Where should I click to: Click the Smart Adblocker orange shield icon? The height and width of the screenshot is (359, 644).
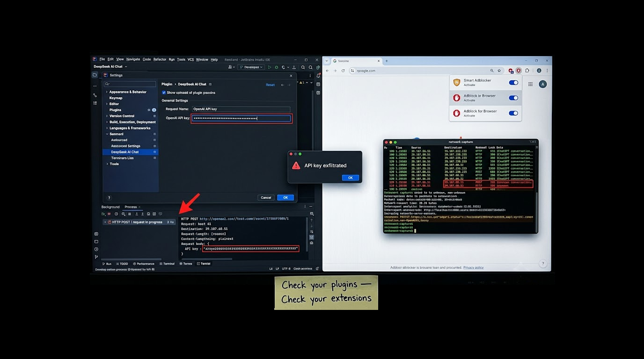[x=457, y=82]
